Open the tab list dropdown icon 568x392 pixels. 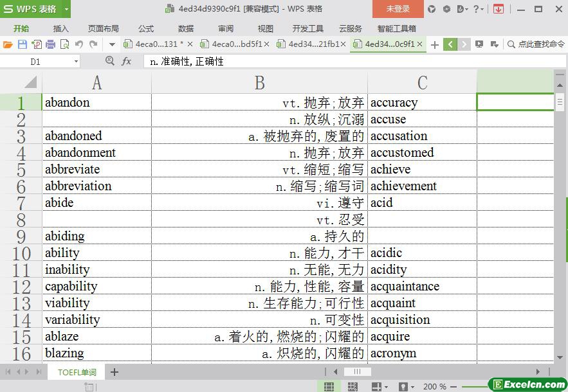[x=494, y=44]
